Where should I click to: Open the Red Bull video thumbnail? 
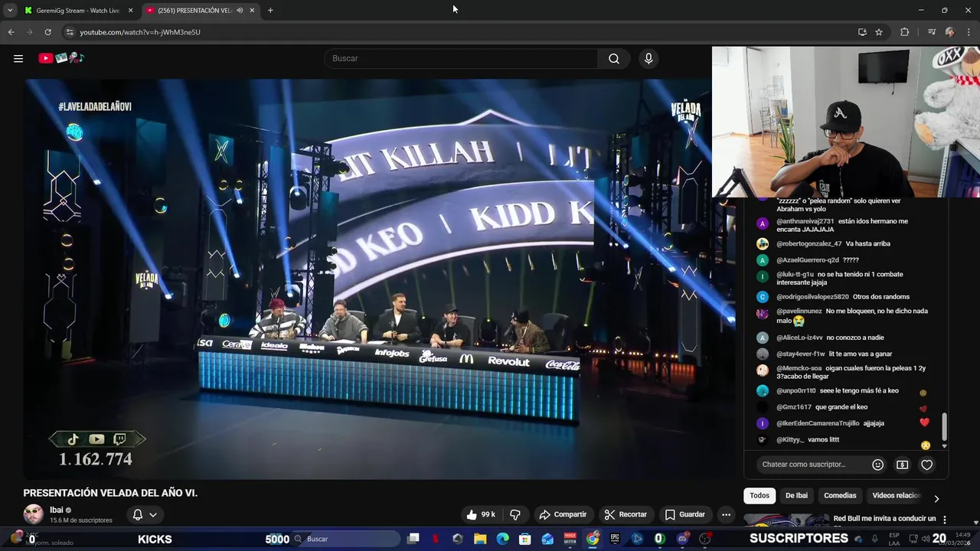pos(786,520)
